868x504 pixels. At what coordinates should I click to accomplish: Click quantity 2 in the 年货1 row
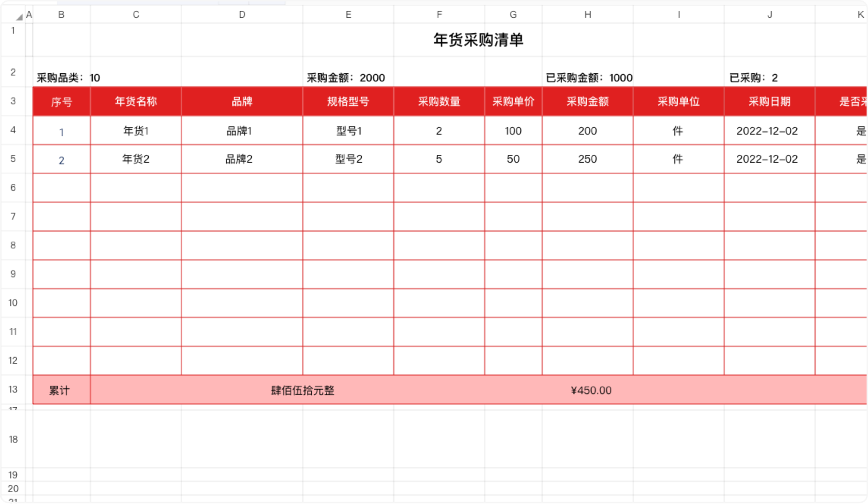[x=439, y=131]
